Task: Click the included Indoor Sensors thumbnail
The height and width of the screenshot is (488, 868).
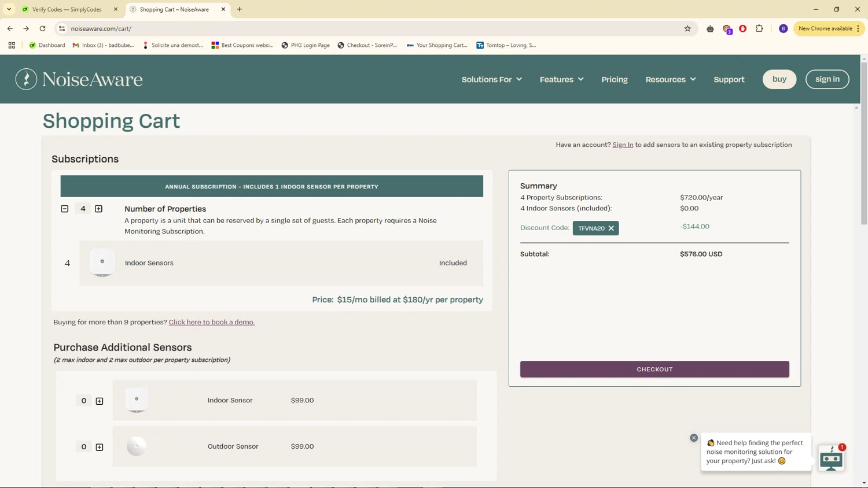Action: tap(102, 263)
